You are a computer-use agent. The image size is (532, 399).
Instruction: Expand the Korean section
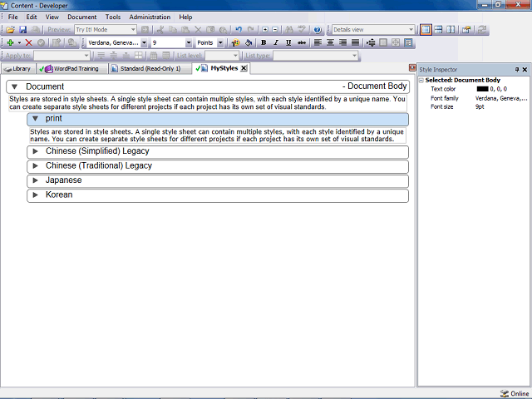(x=35, y=195)
